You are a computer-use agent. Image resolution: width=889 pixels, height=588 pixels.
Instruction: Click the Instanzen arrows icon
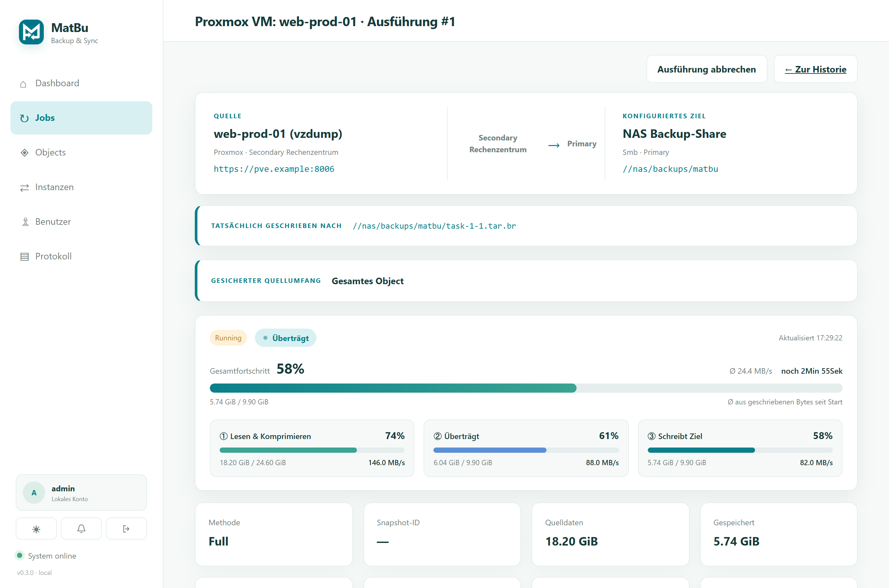tap(25, 188)
